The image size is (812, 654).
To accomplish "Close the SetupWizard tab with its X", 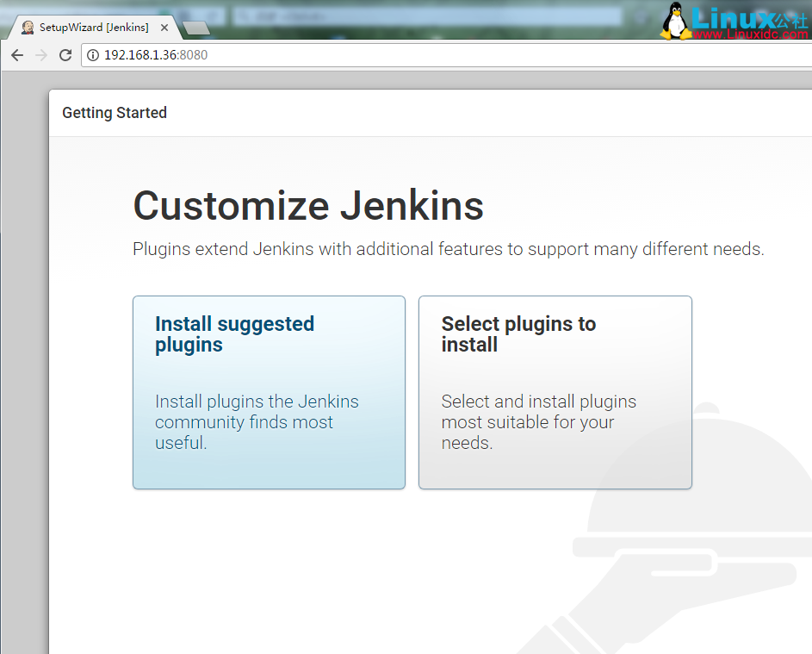I will point(164,27).
